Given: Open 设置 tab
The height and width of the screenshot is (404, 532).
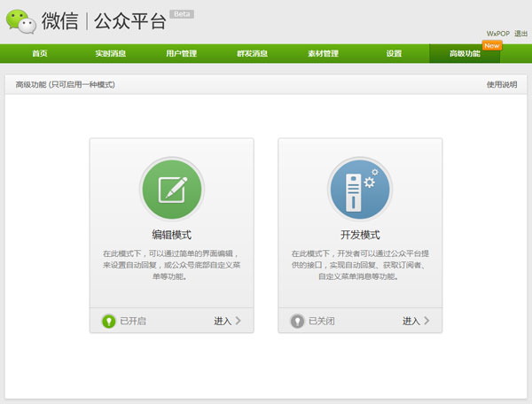Looking at the screenshot, I should [x=394, y=53].
